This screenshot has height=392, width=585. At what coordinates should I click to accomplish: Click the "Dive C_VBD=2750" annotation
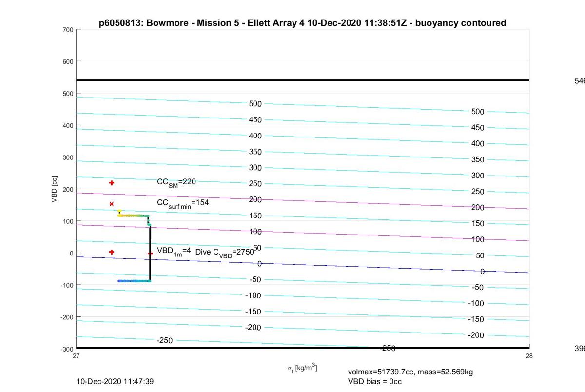(x=225, y=252)
